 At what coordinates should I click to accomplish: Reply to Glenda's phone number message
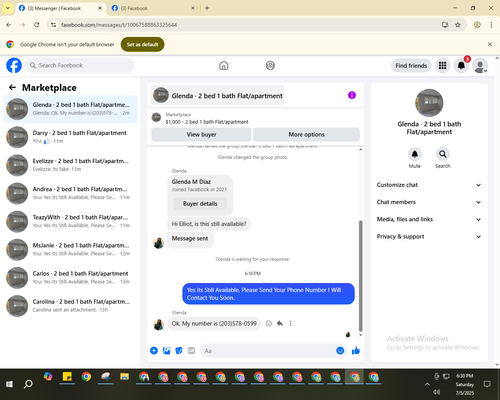pos(280,323)
